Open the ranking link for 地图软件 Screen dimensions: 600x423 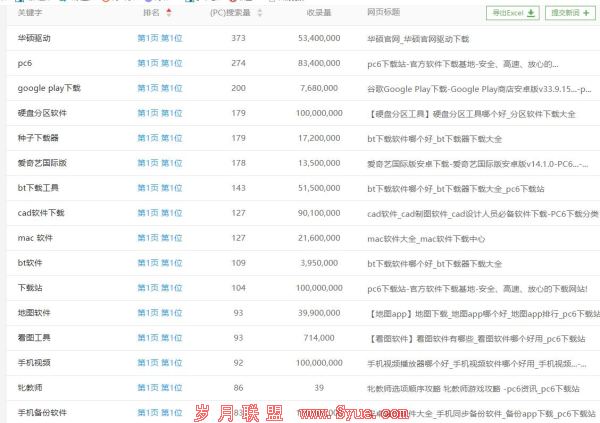pyautogui.click(x=160, y=313)
